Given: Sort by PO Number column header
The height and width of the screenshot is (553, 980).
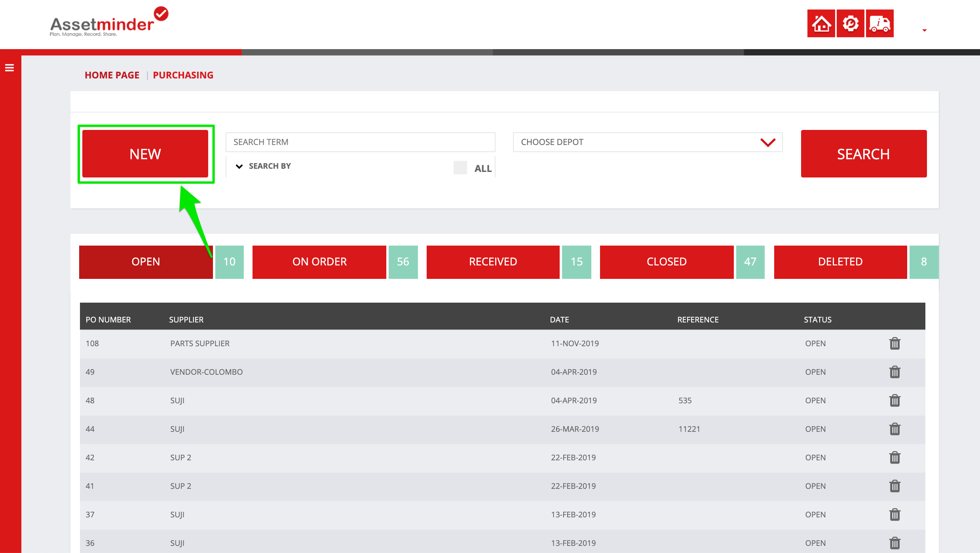Looking at the screenshot, I should click(x=108, y=320).
